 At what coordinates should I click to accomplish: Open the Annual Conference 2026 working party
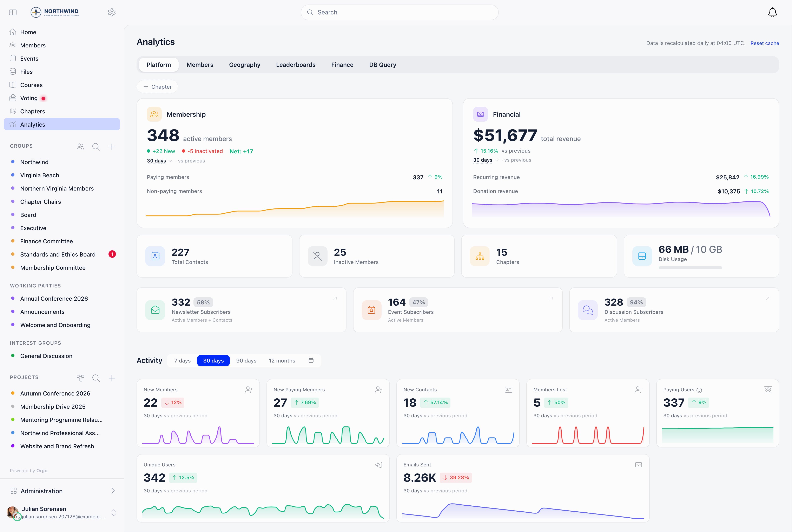62,299
